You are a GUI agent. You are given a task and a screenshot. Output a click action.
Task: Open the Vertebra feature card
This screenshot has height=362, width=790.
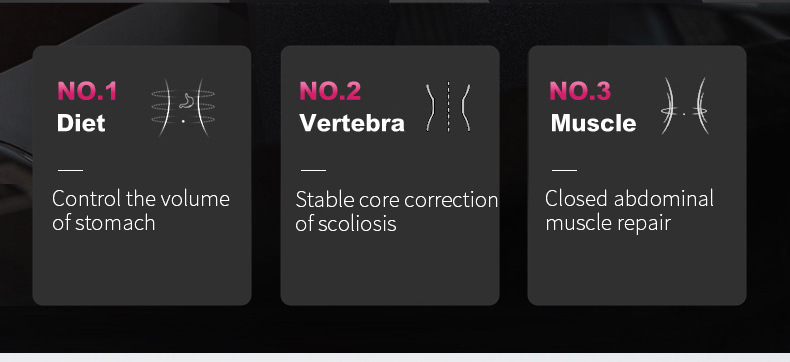(x=390, y=175)
